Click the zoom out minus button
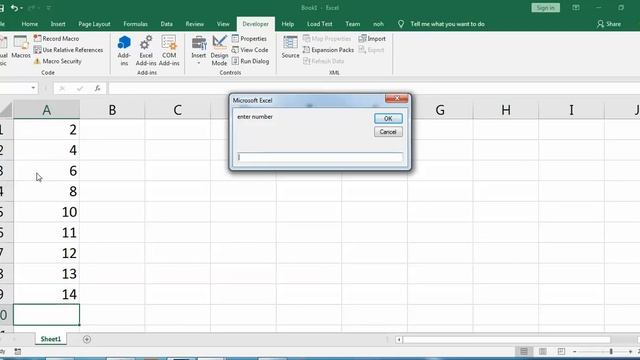640x360 pixels. point(575,351)
